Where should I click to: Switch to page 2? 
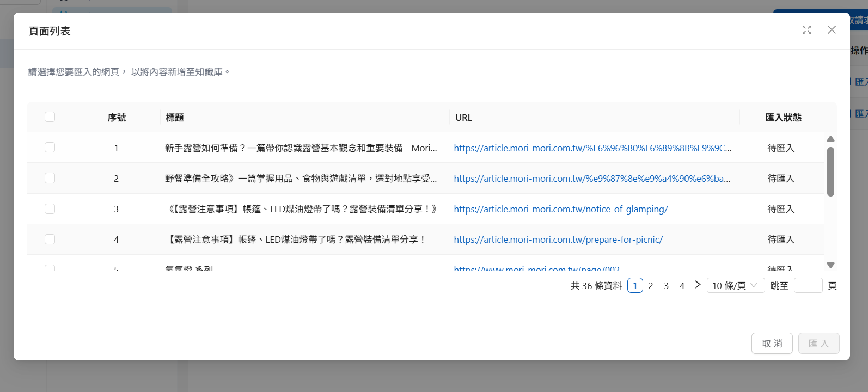point(650,285)
